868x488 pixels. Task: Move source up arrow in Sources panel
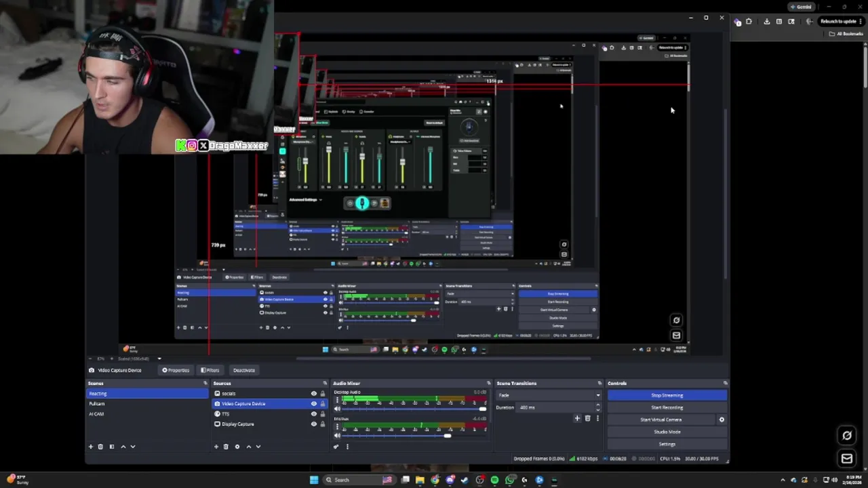coord(248,447)
